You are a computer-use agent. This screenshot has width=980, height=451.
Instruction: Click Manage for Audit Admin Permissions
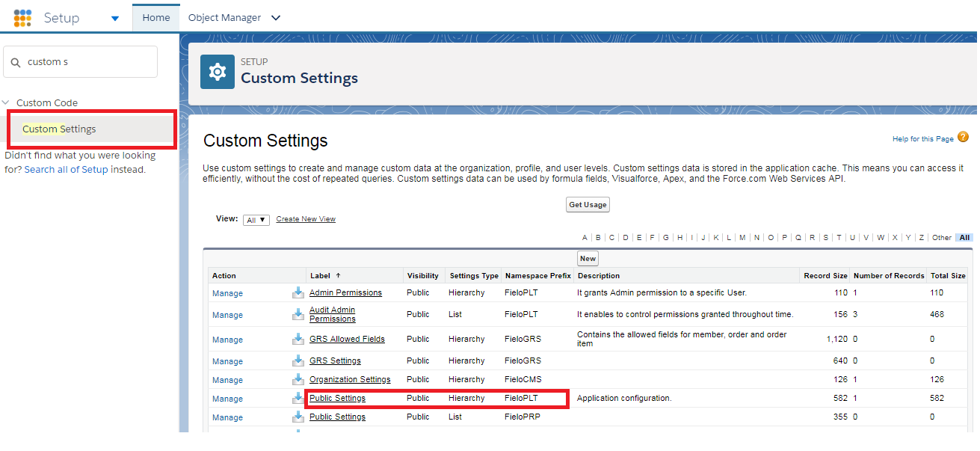pyautogui.click(x=227, y=315)
